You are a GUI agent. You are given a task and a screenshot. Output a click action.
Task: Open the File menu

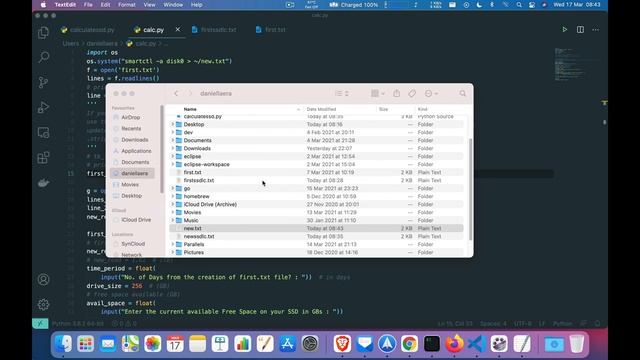point(88,5)
